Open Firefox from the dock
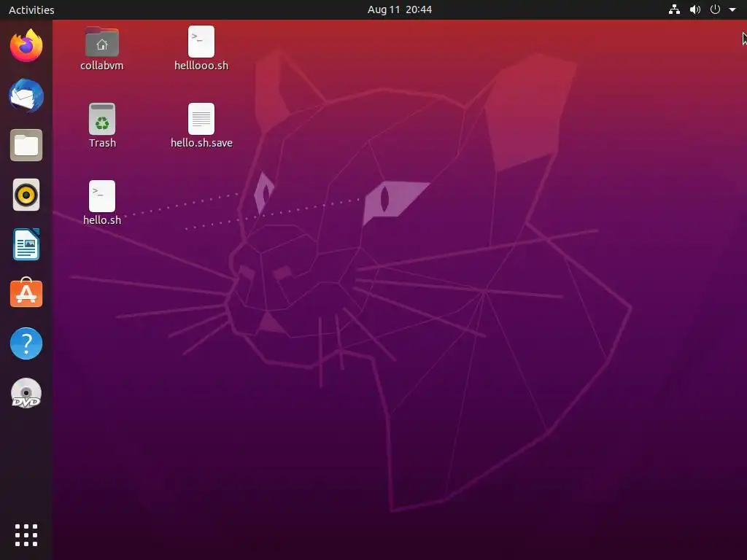747x560 pixels. click(26, 46)
